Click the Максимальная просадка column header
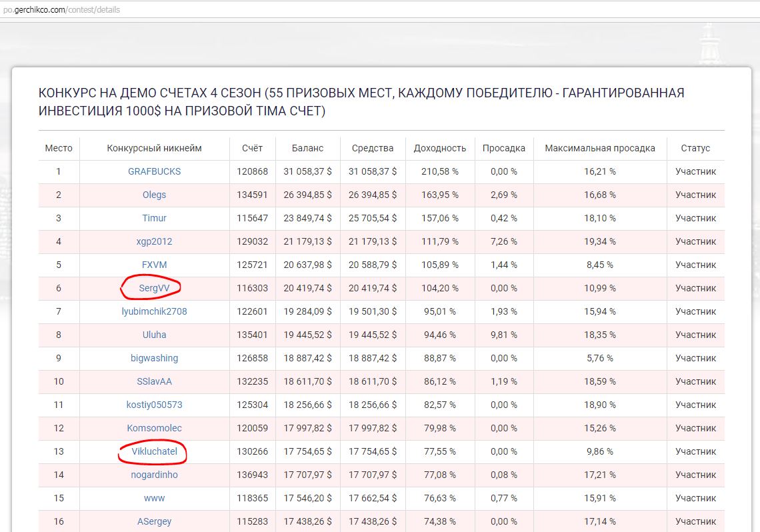 599,148
